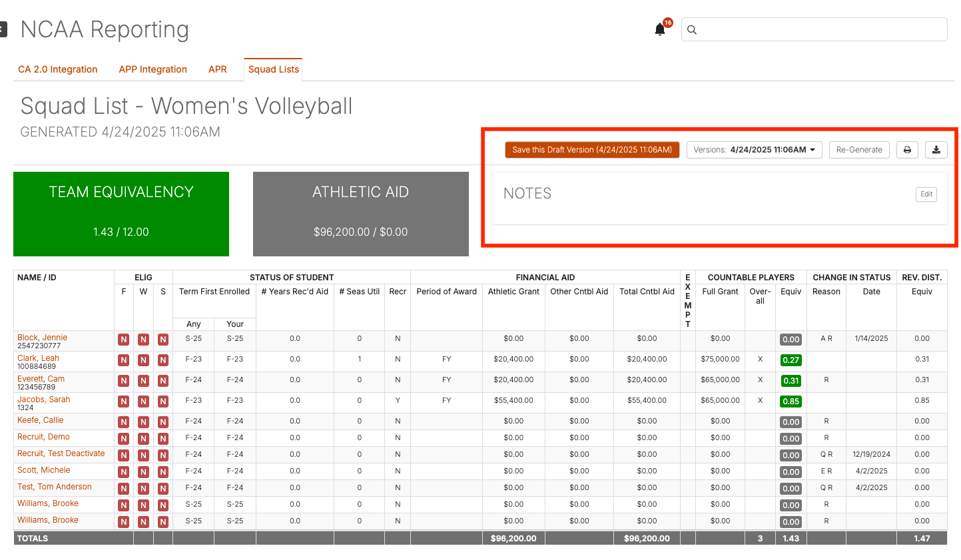The width and height of the screenshot is (961, 560).
Task: Switch to the CA 2.0 Integration tab
Action: click(x=58, y=69)
